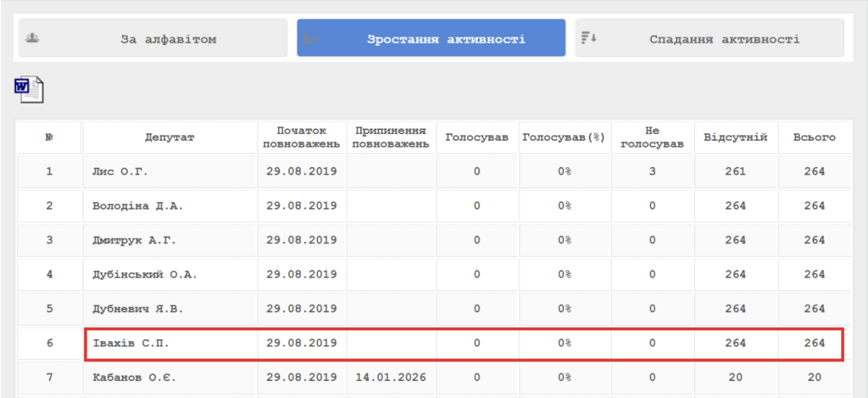Viewport: 868px width, 398px height.
Task: Select the Зростання активності sort button
Action: tap(431, 38)
